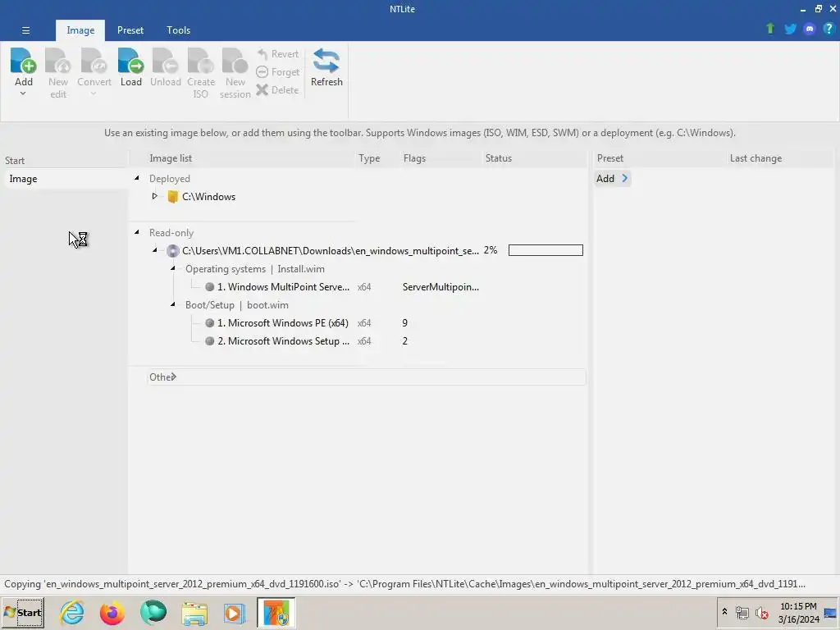Select Windows MultiPoint Server image entry
The image size is (840, 630).
click(283, 287)
